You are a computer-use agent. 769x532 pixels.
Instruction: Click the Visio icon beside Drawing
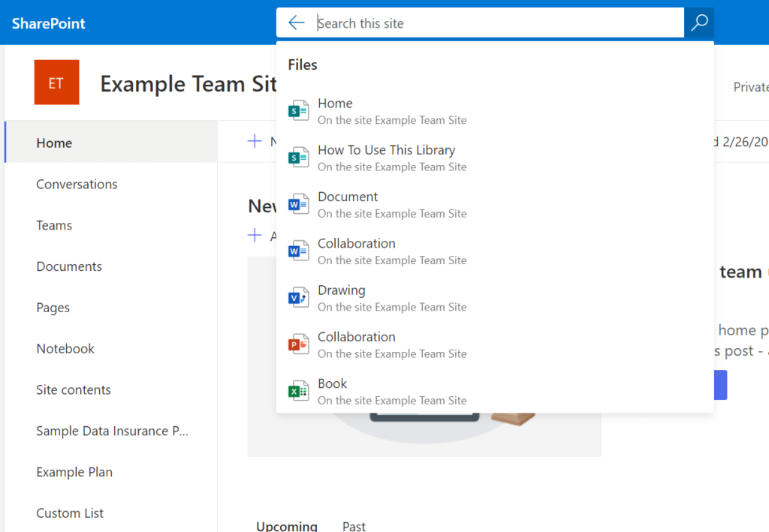point(298,298)
